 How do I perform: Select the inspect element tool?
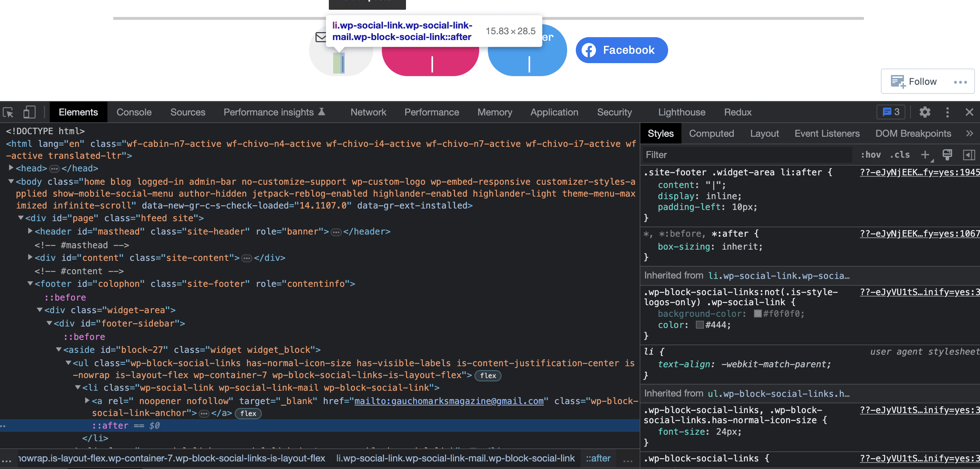pos(8,112)
